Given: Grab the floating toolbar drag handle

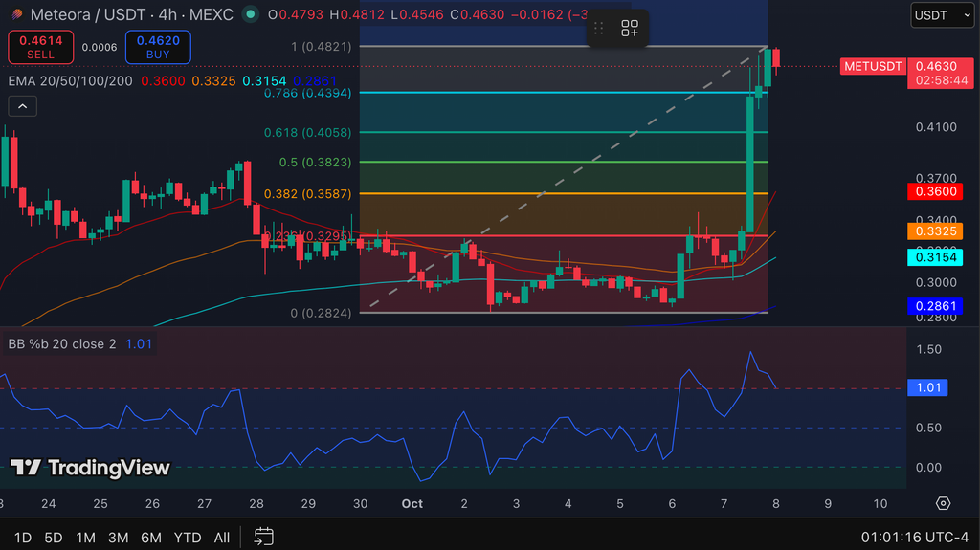Looking at the screenshot, I should click(598, 28).
